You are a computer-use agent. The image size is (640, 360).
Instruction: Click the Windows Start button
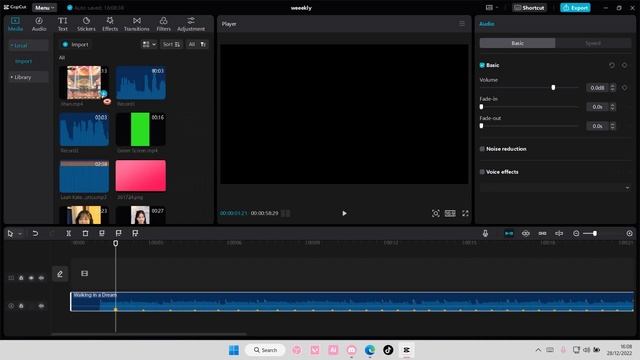[234, 350]
